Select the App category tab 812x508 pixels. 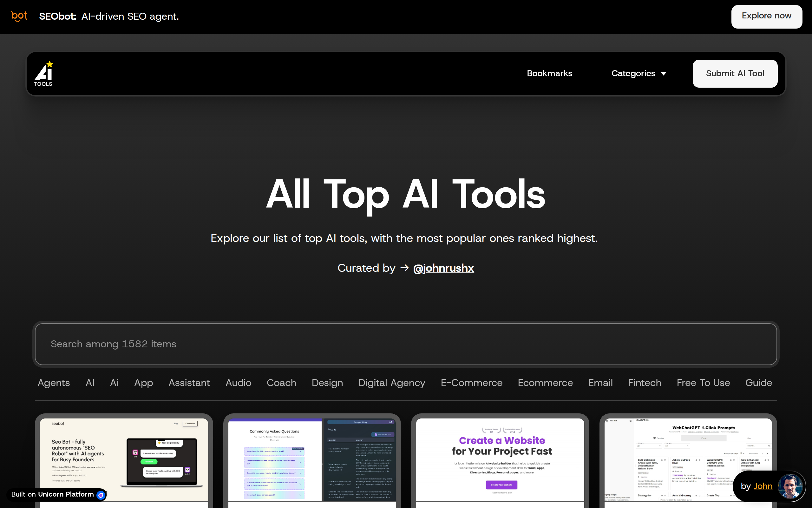(144, 383)
